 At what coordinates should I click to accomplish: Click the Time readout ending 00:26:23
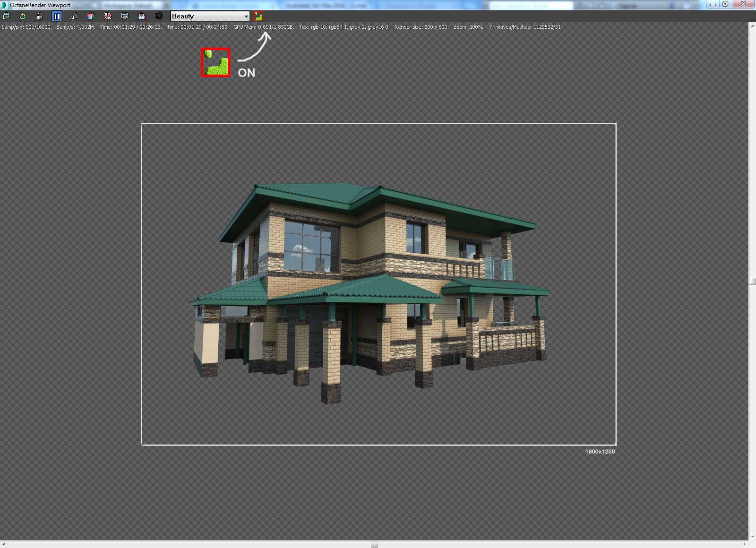click(x=131, y=27)
